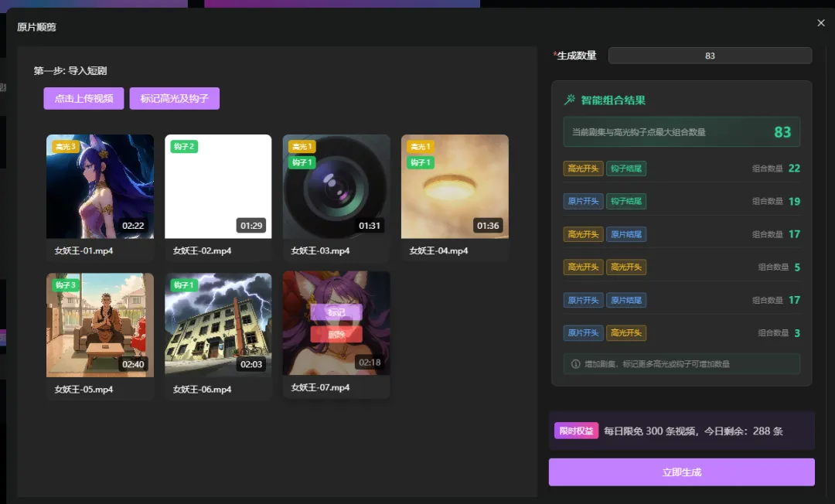
Task: Click the 钩子3 badge on 女妖王-05
Action: (66, 285)
